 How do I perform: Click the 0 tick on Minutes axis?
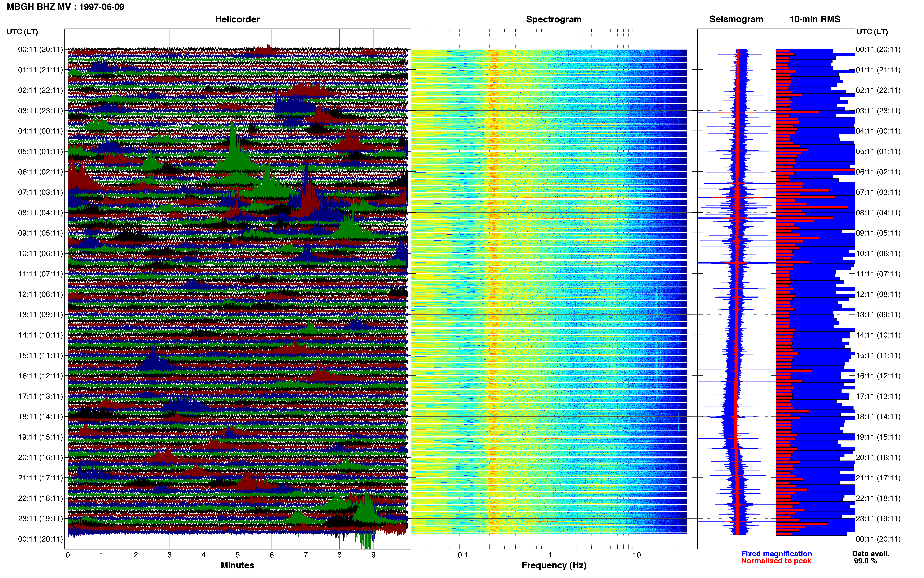coord(68,555)
